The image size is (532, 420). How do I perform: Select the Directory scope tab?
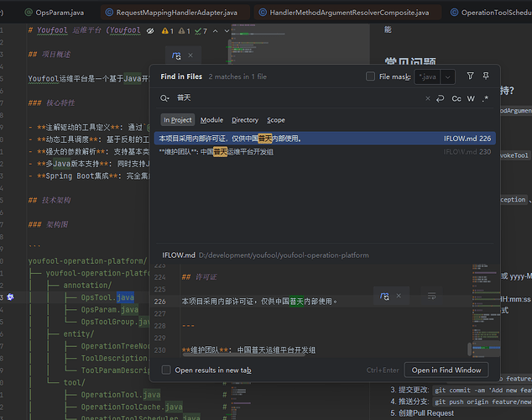point(245,120)
